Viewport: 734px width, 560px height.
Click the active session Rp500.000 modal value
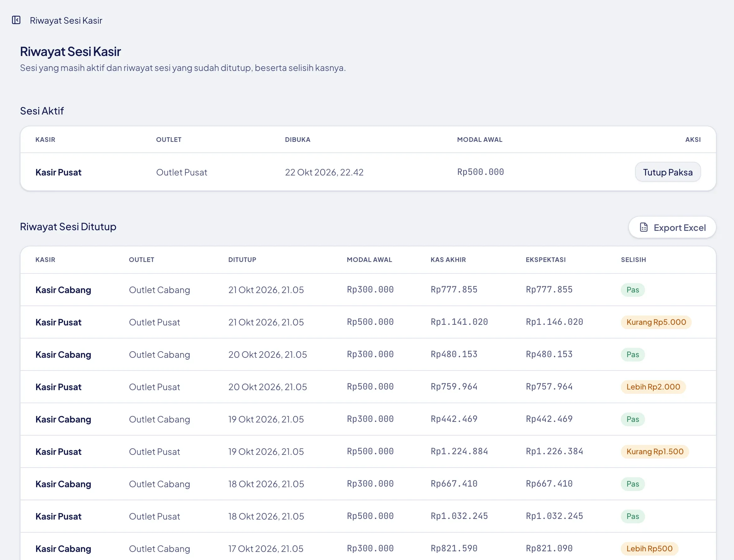coord(481,172)
